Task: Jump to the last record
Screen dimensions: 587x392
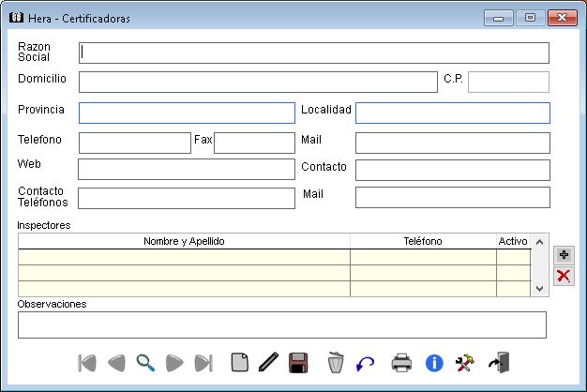Action: [203, 363]
